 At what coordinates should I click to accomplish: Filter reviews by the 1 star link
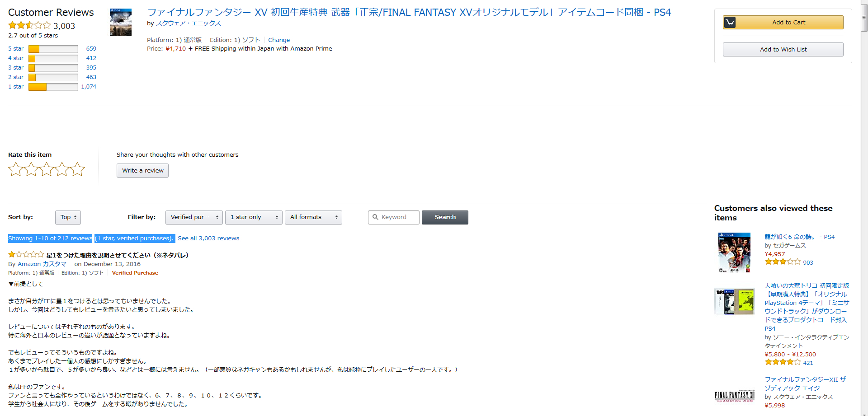(16, 86)
